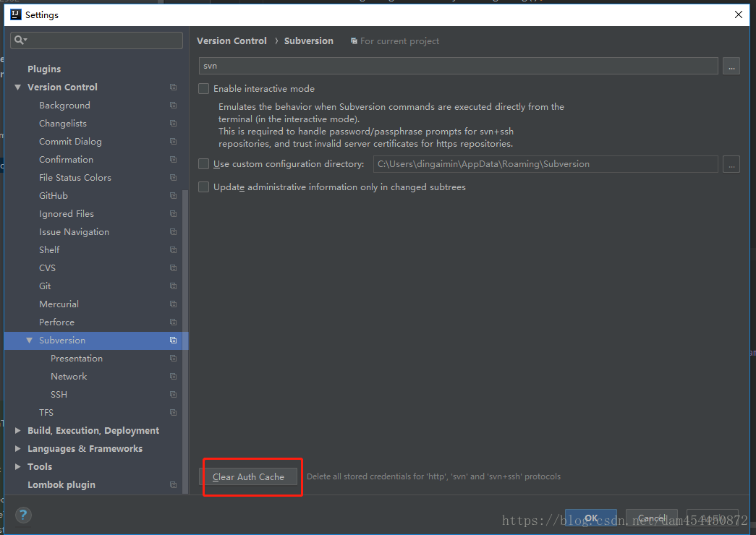756x535 pixels.
Task: Open the Plugins settings page
Action: click(44, 69)
